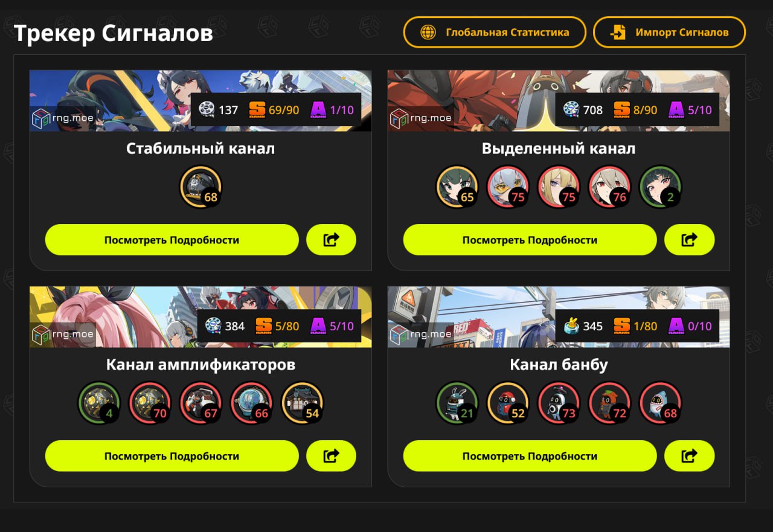The height and width of the screenshot is (532, 773).
Task: Click the S-rank 69/90 pity counter
Action: tap(274, 110)
